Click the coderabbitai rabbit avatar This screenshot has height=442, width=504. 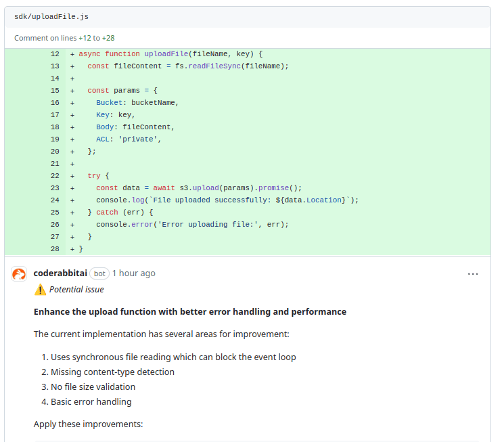point(19,273)
